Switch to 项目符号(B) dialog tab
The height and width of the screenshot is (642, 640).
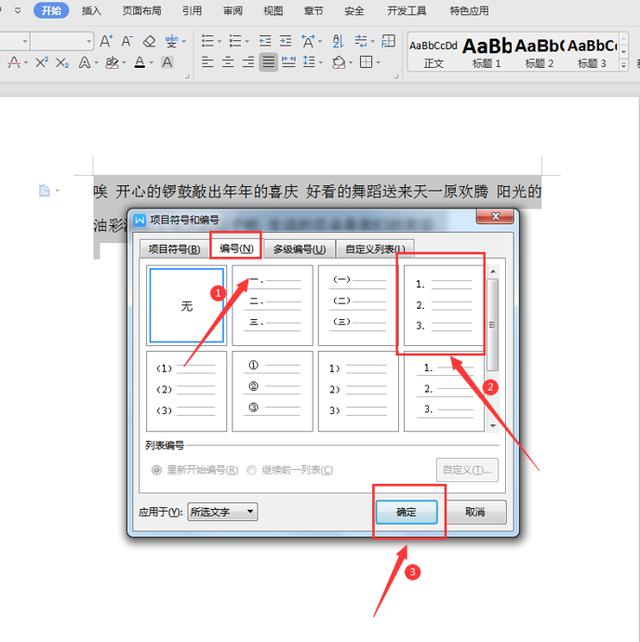(174, 249)
